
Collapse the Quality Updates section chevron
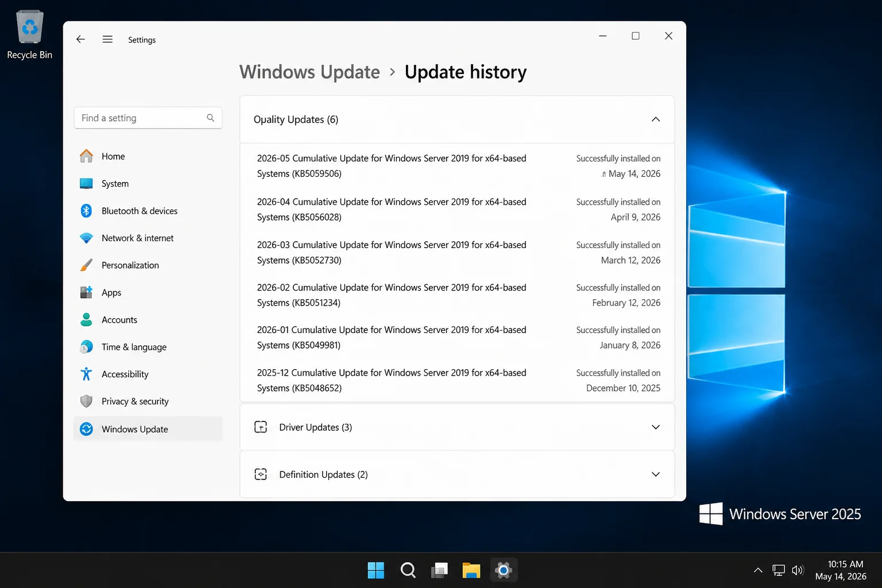656,119
